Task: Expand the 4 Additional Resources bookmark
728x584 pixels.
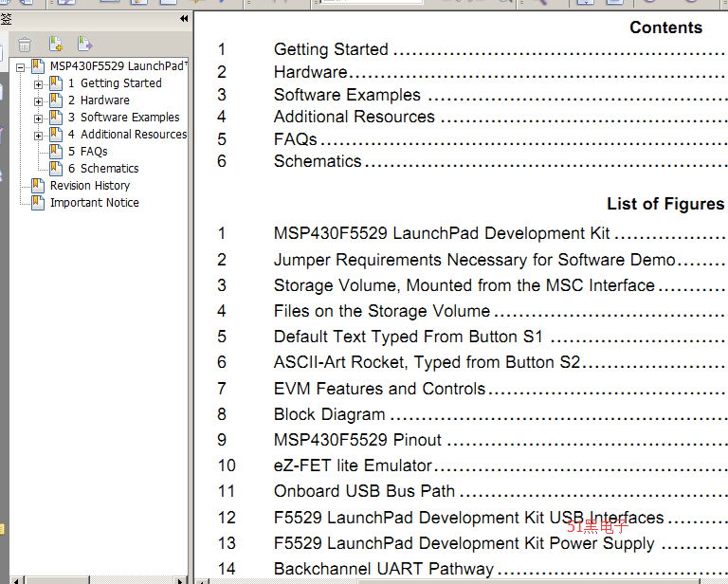Action: pyautogui.click(x=39, y=137)
